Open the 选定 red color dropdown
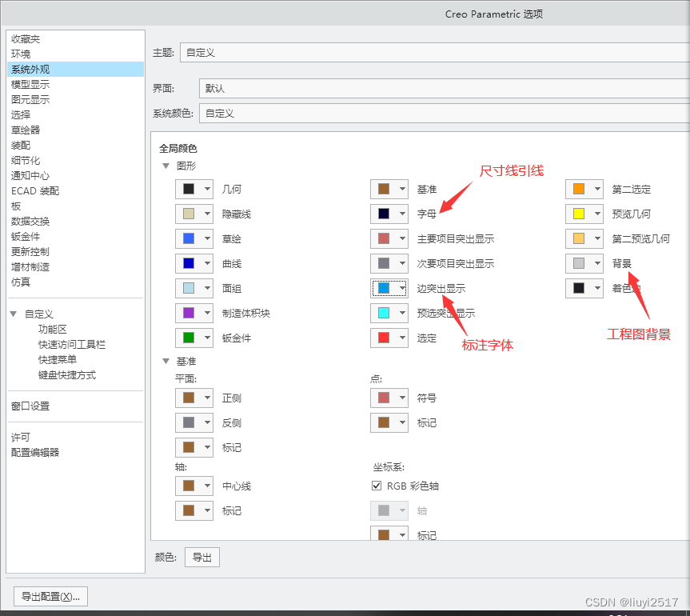690x616 pixels. (389, 338)
